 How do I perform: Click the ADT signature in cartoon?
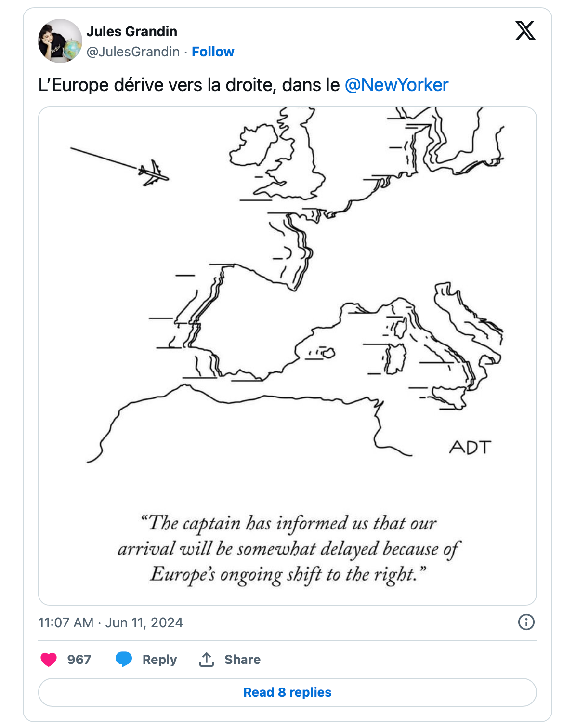coord(470,448)
